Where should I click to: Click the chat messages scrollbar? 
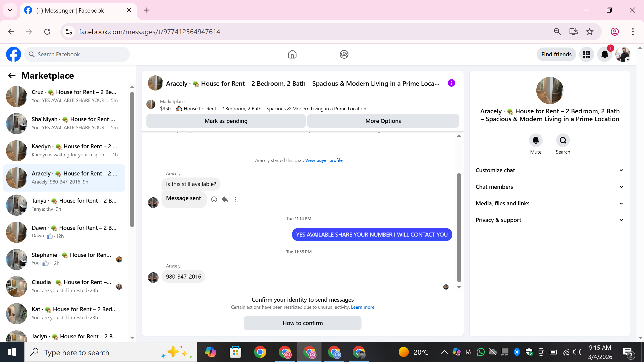click(459, 228)
